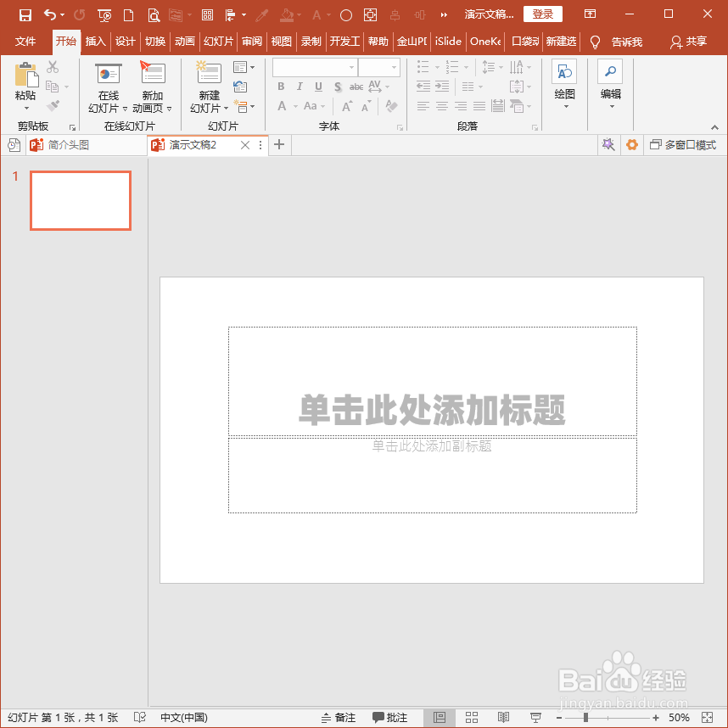Viewport: 728px width, 728px height.
Task: Start slideshow from beginning in quick access bar
Action: pyautogui.click(x=104, y=15)
